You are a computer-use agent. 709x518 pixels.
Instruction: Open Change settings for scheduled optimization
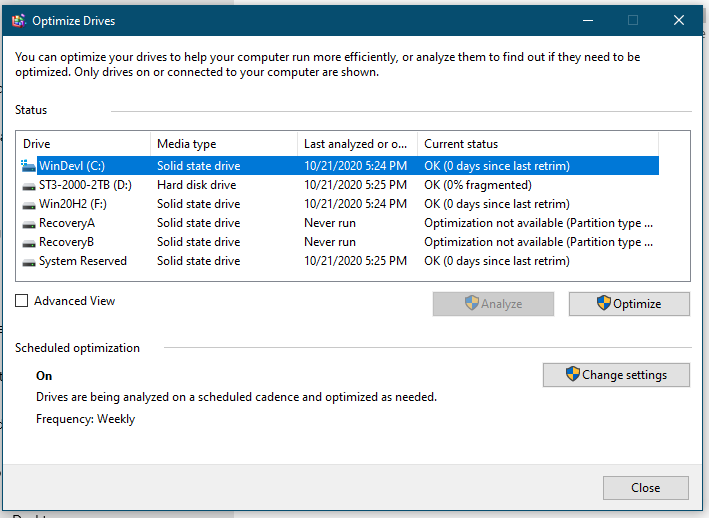[616, 375]
